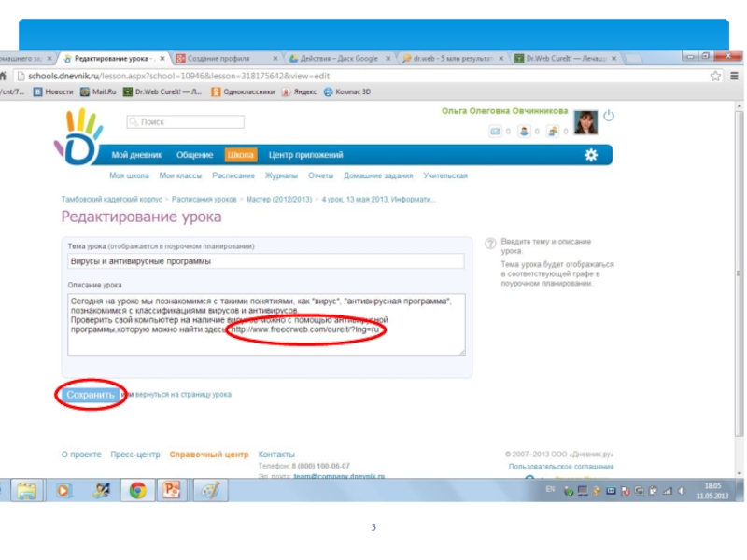Open Google Chrome from the taskbar
Viewport: 747px width, 560px height.
pos(137,491)
